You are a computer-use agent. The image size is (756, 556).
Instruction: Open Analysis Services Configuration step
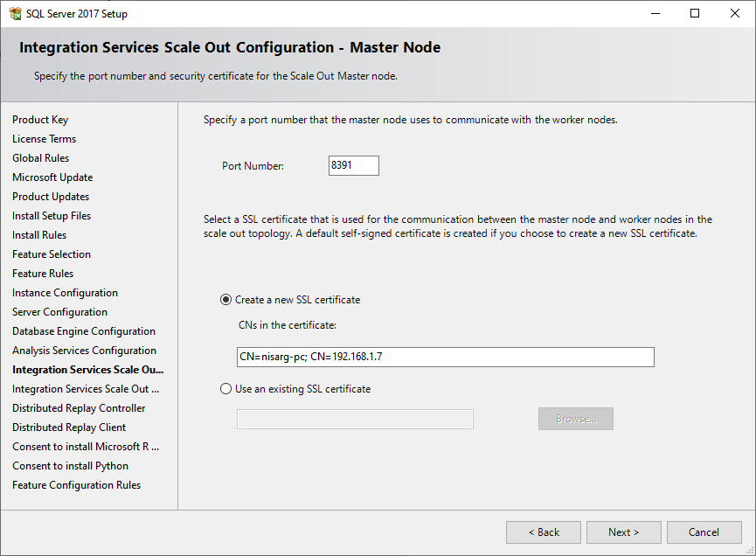pyautogui.click(x=84, y=351)
